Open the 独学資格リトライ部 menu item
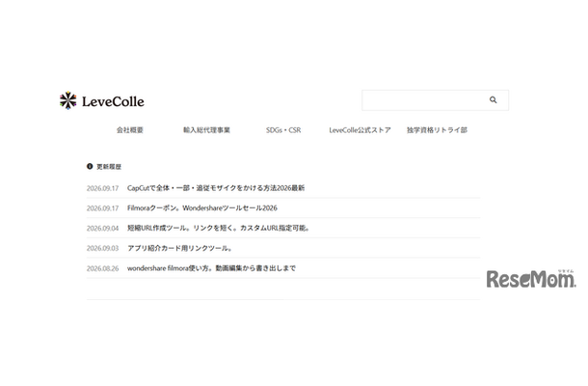Viewport: 588px width, 386px height. point(438,130)
